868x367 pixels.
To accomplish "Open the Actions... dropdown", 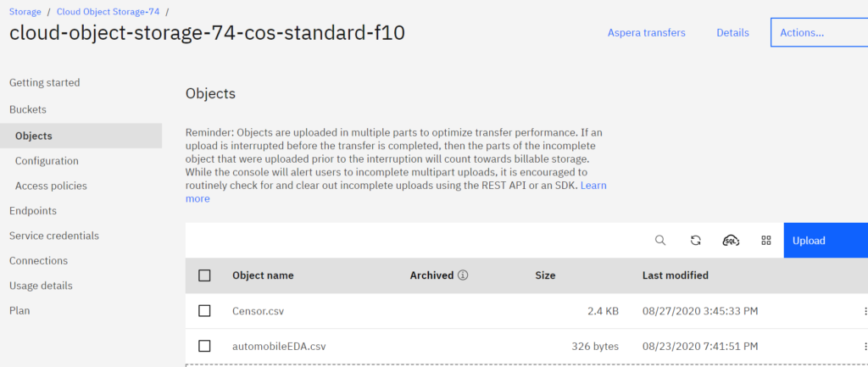I will click(x=820, y=33).
